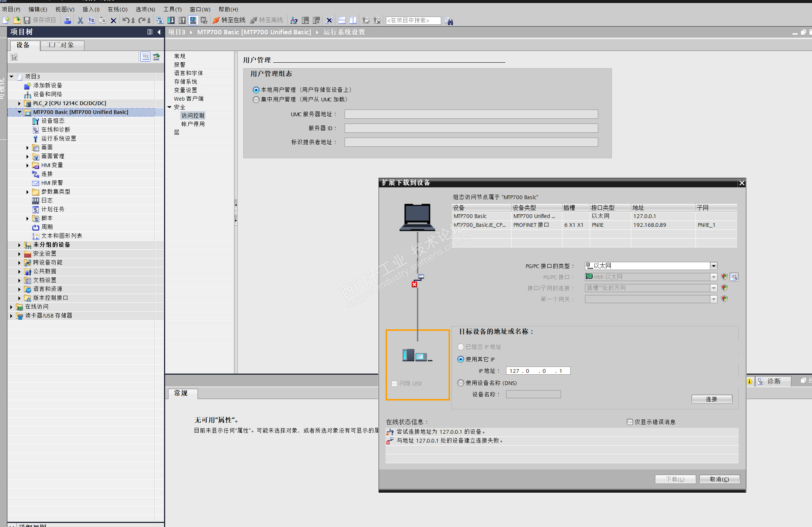Select 集中用户管理 radio button

[256, 100]
